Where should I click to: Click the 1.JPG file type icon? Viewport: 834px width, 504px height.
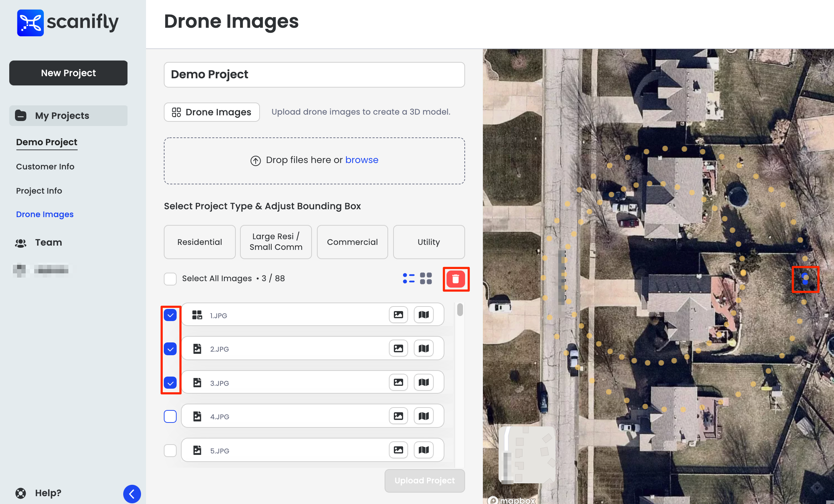coord(197,315)
